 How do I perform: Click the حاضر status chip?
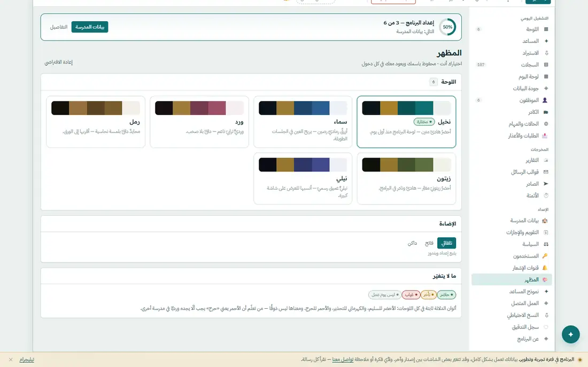(x=446, y=295)
